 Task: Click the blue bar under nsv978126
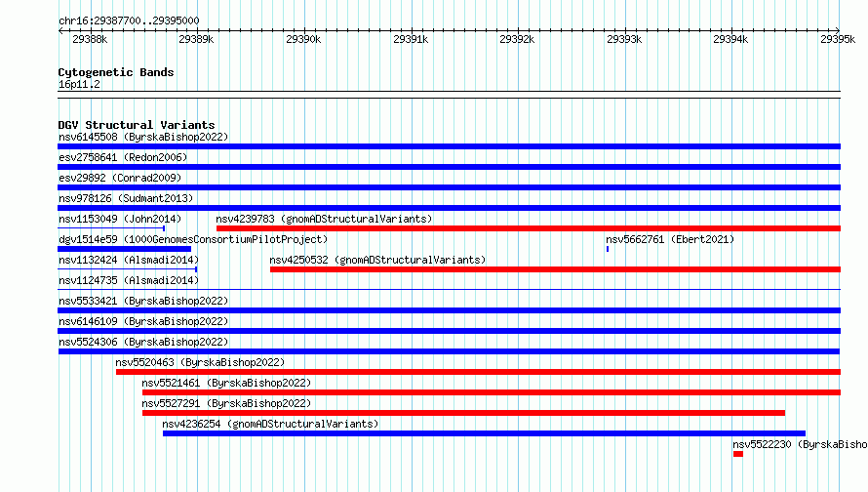coord(449,208)
